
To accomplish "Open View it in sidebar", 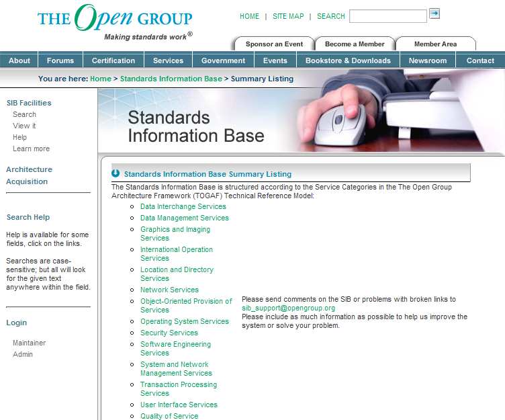I will point(24,126).
